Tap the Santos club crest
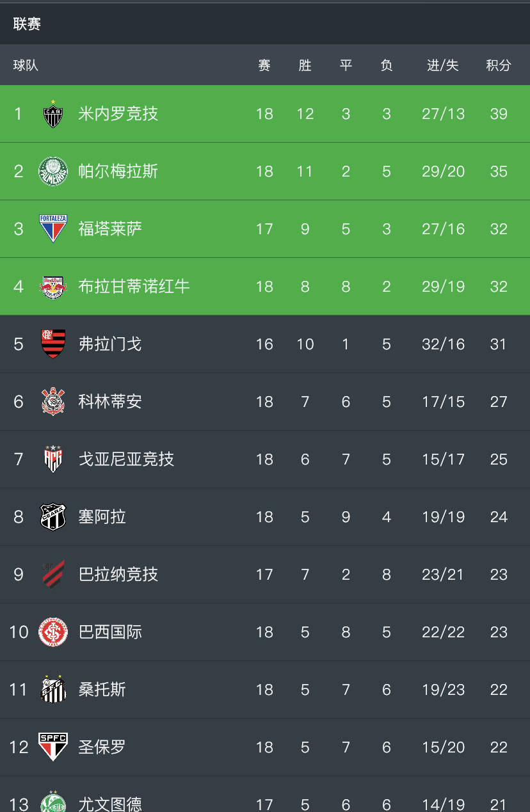The width and height of the screenshot is (530, 812). point(53,690)
